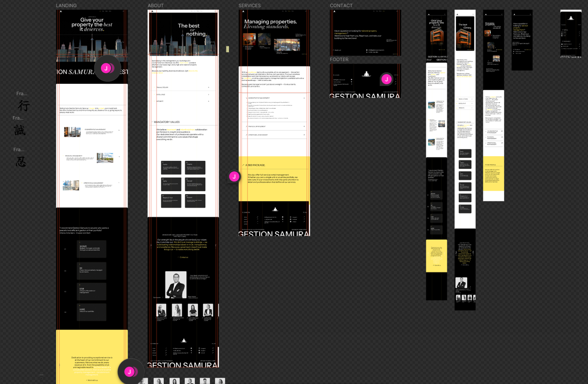Expand the Excellence accordion plus in About frame
588x384 pixels.
coord(208,95)
